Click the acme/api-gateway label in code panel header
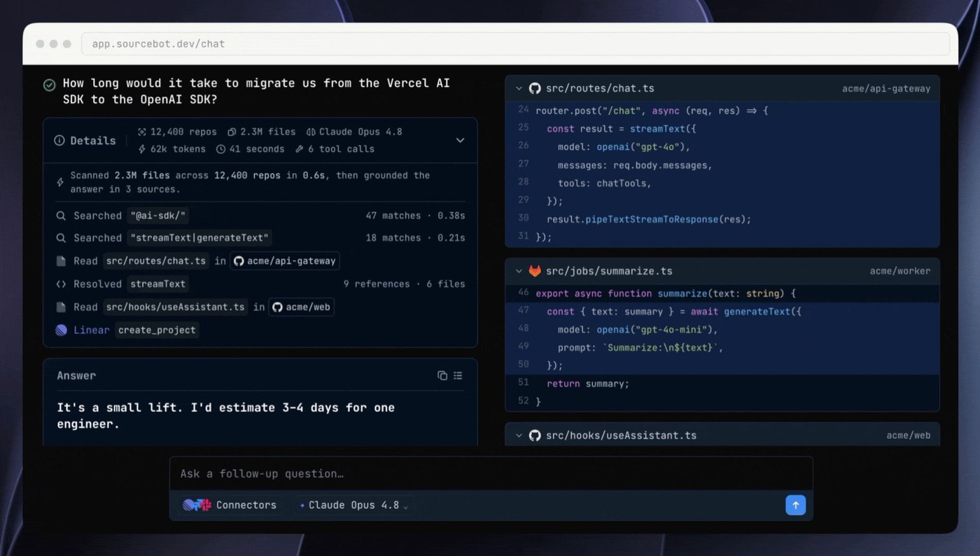This screenshot has width=980, height=556. pos(886,89)
